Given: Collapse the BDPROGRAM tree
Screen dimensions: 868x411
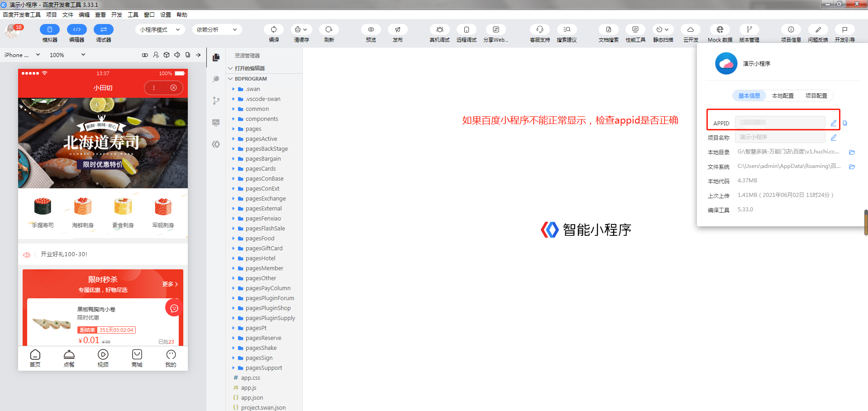Looking at the screenshot, I should pos(264,79).
